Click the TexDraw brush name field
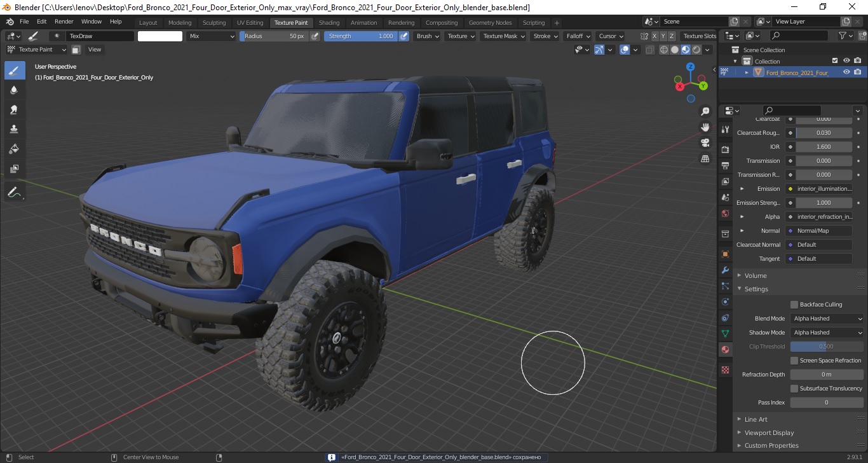868x463 pixels. coord(100,36)
